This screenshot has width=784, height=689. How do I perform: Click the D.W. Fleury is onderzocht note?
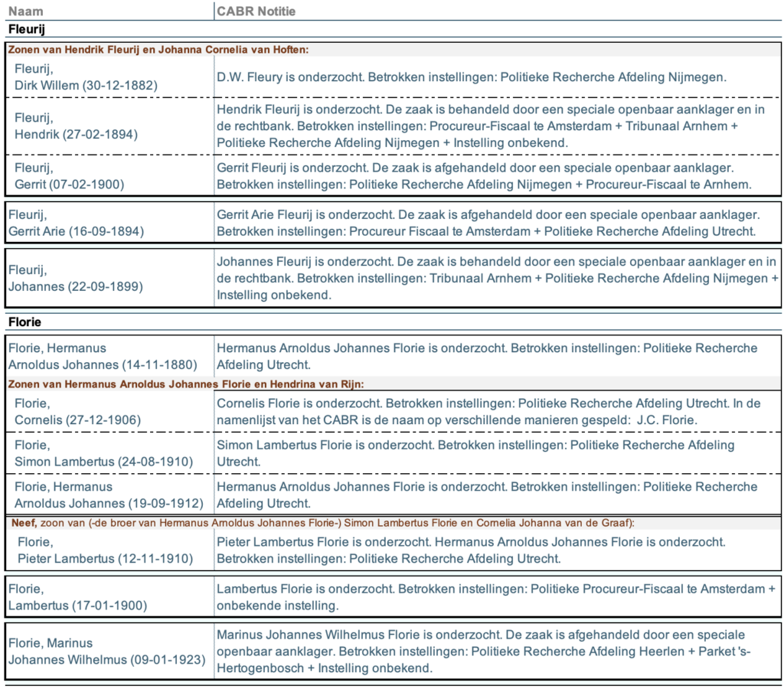click(471, 77)
